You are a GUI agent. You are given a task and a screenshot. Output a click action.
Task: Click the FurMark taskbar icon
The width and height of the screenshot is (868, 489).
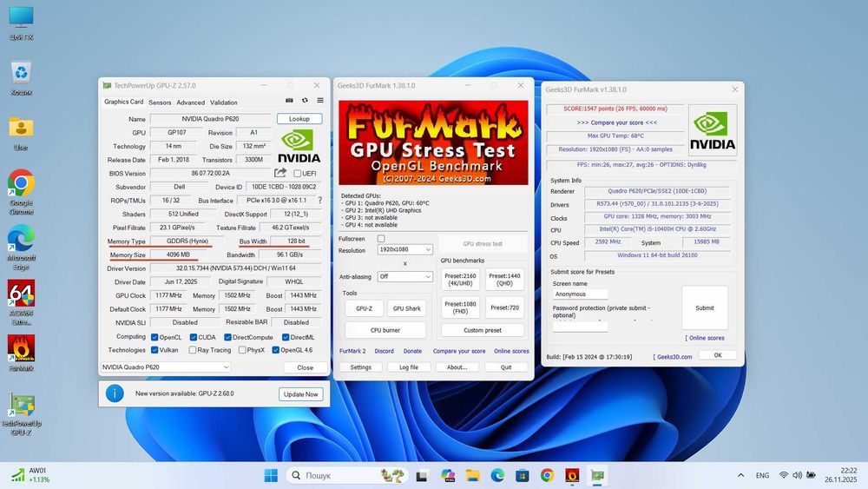572,475
